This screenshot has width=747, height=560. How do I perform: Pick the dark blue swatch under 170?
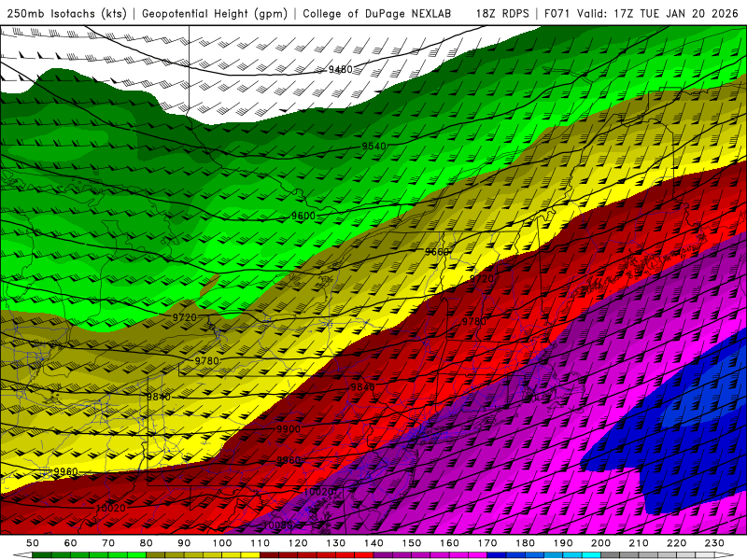(x=497, y=555)
